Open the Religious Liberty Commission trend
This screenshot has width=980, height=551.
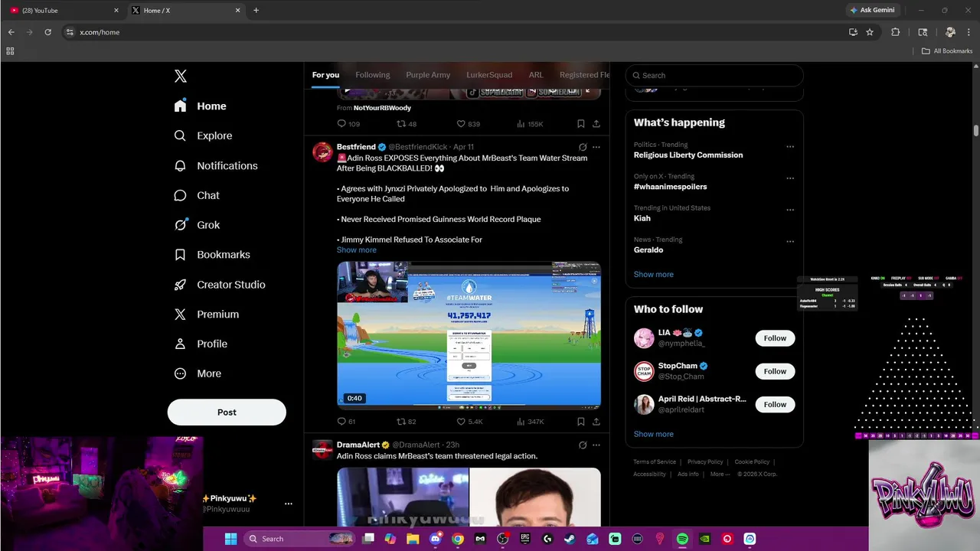click(x=688, y=155)
